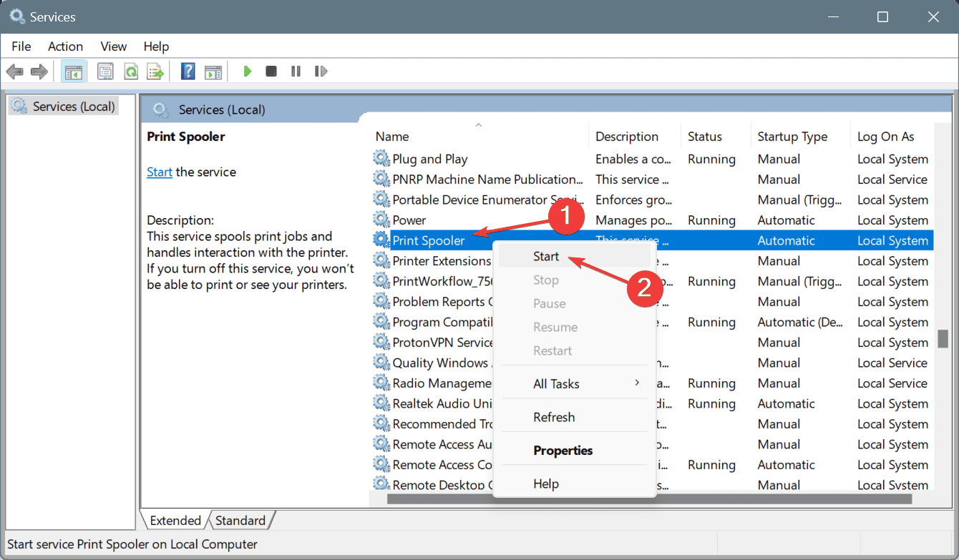959x560 pixels.
Task: Choose Start in the context menu
Action: point(546,256)
